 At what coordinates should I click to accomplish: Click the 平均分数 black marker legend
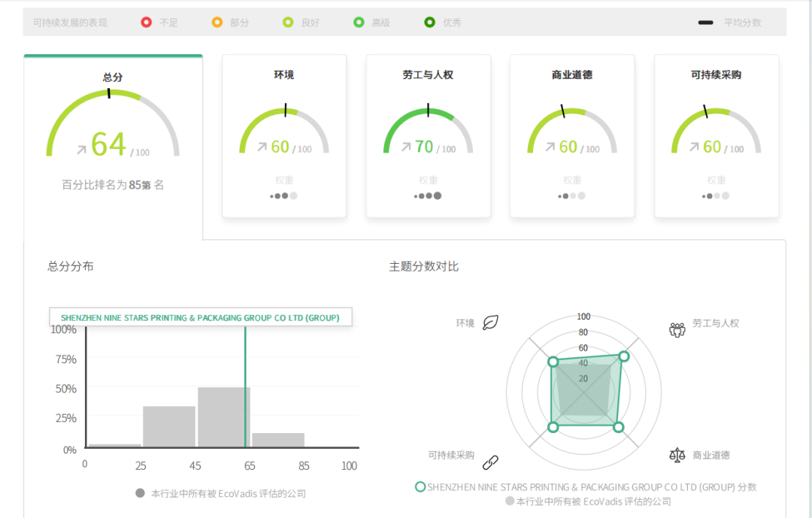(705, 23)
